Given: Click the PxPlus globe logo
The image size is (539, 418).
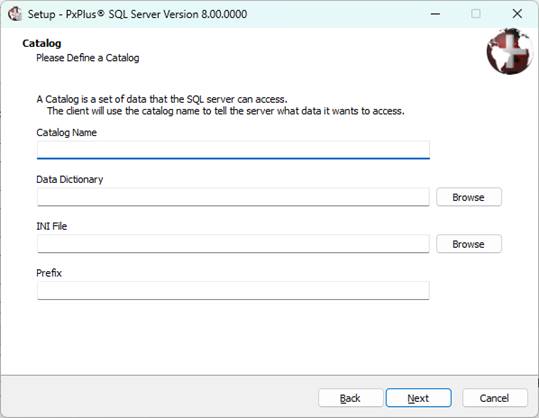Looking at the screenshot, I should (x=510, y=51).
